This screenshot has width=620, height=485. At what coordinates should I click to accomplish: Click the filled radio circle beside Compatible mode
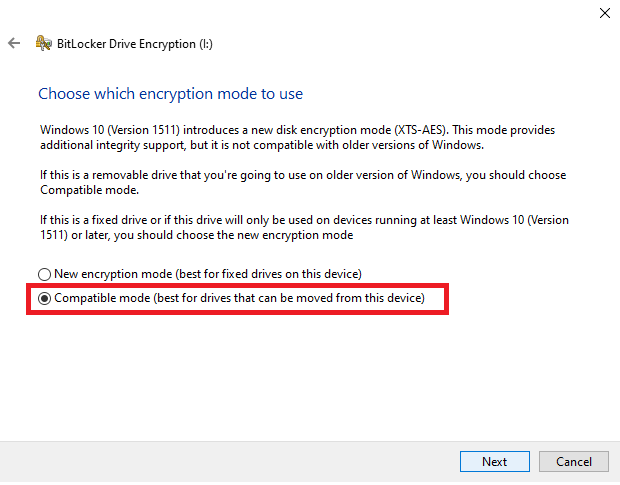click(44, 298)
